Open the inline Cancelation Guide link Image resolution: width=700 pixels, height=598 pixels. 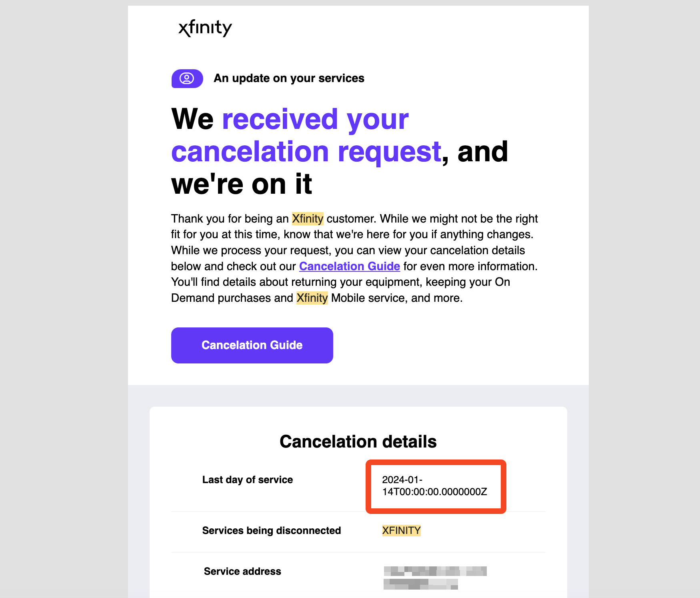pos(349,266)
